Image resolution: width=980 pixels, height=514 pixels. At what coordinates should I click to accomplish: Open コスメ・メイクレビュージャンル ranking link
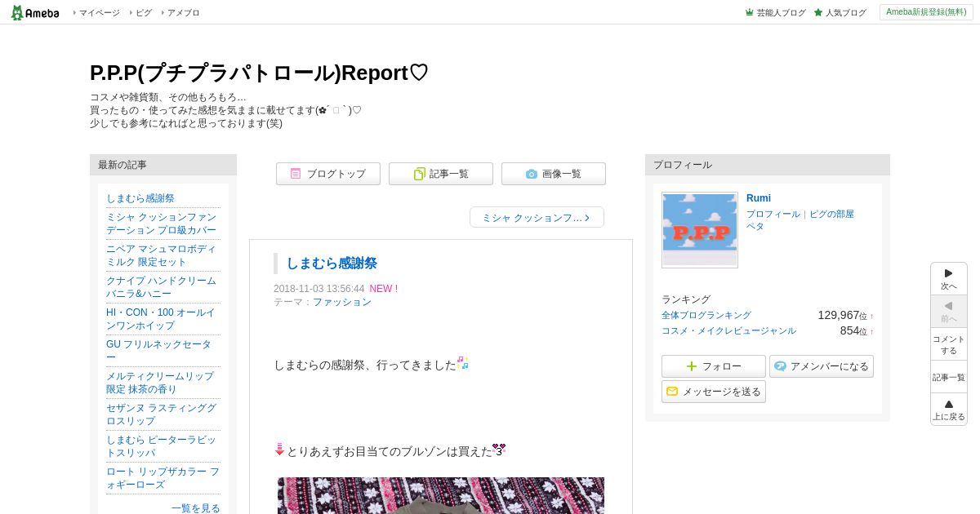point(728,330)
